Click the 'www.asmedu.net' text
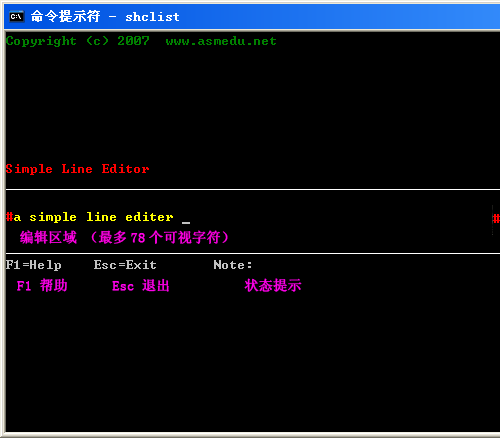Screen dimensions: 500x438 tap(221, 41)
